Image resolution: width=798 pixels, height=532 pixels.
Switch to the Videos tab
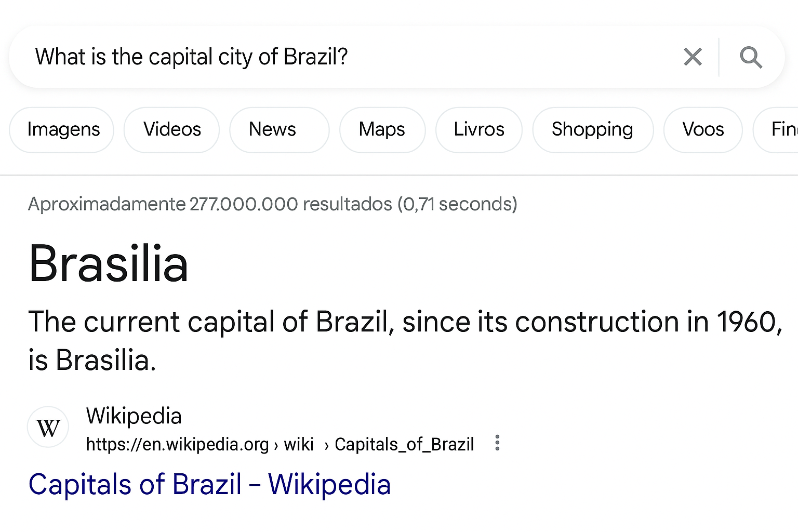click(172, 129)
